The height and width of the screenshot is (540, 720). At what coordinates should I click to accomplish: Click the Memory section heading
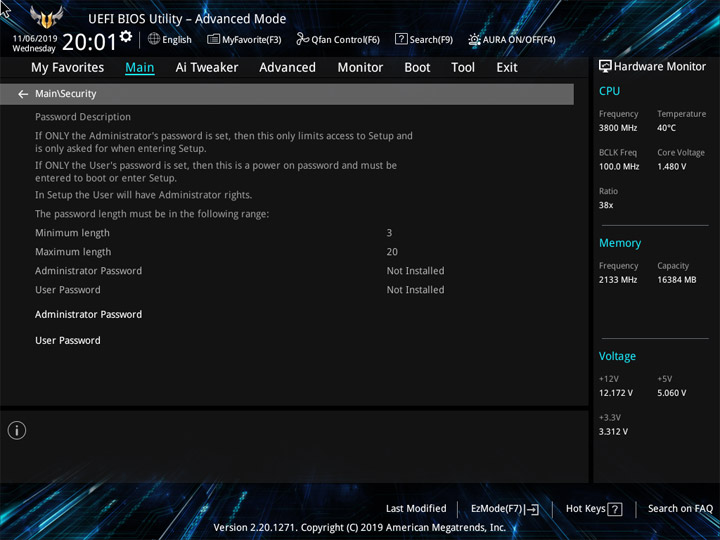(620, 243)
